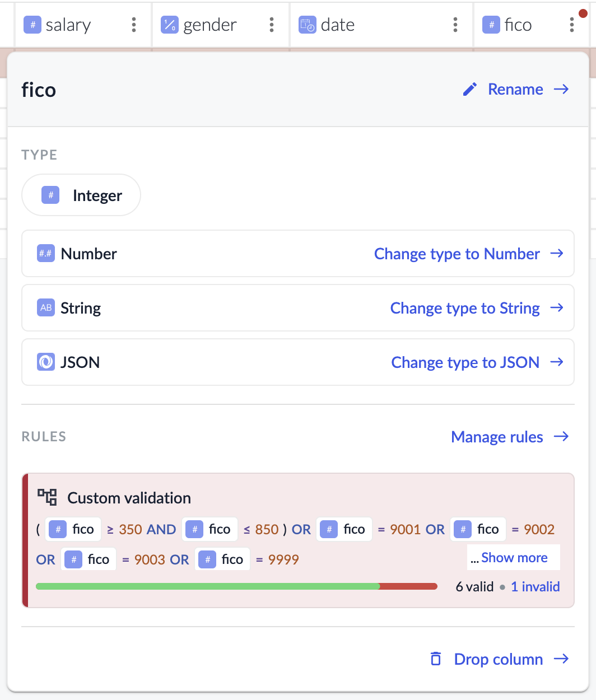Screen dimensions: 596x700
Task: Click the 1 invalid link
Action: pos(535,586)
